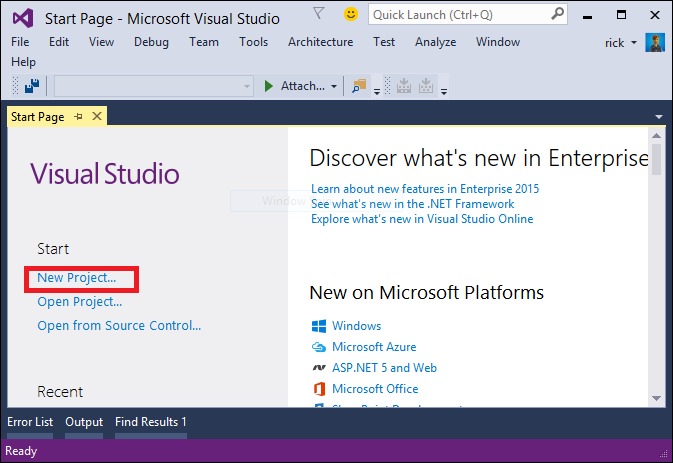The image size is (673, 463).
Task: Click the first grayed download toolbar icon
Action: tap(403, 86)
